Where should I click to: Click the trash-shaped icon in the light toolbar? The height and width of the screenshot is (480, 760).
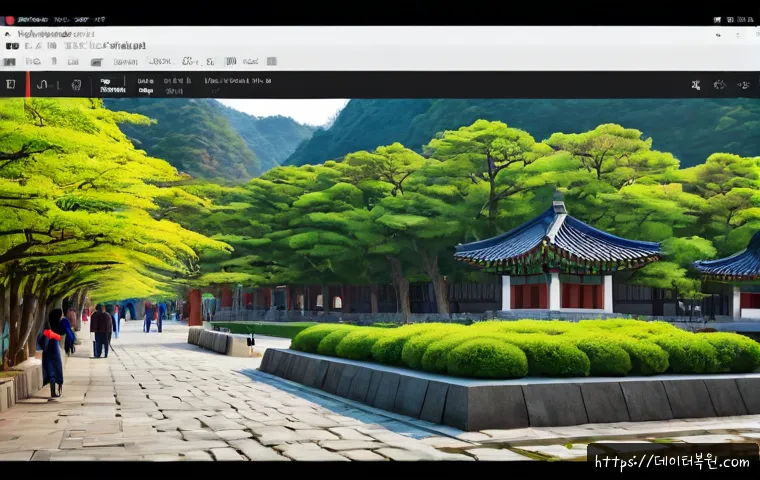[54, 61]
